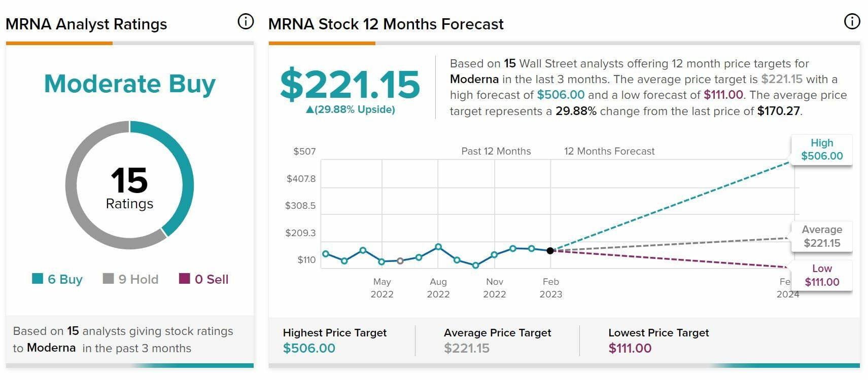Click Moderna link under analyst ratings
Image resolution: width=868 pixels, height=380 pixels.
[x=51, y=348]
